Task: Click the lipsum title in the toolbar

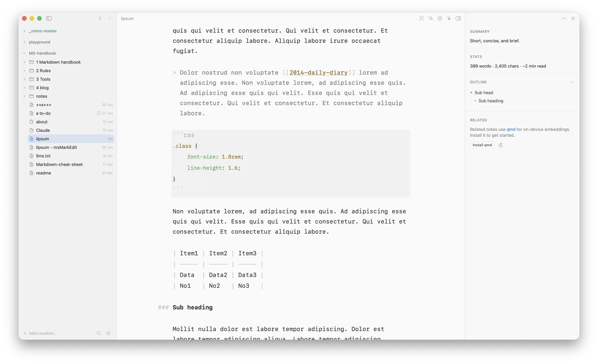Action: pos(127,18)
